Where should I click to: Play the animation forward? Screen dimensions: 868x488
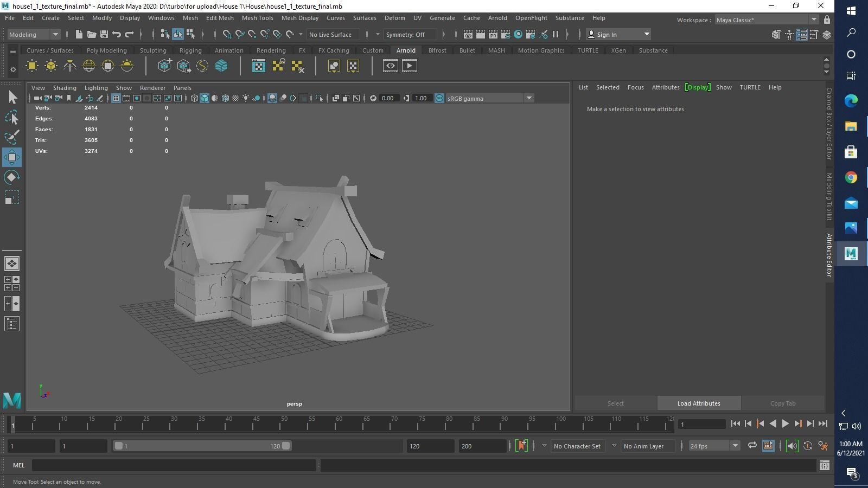click(x=785, y=424)
